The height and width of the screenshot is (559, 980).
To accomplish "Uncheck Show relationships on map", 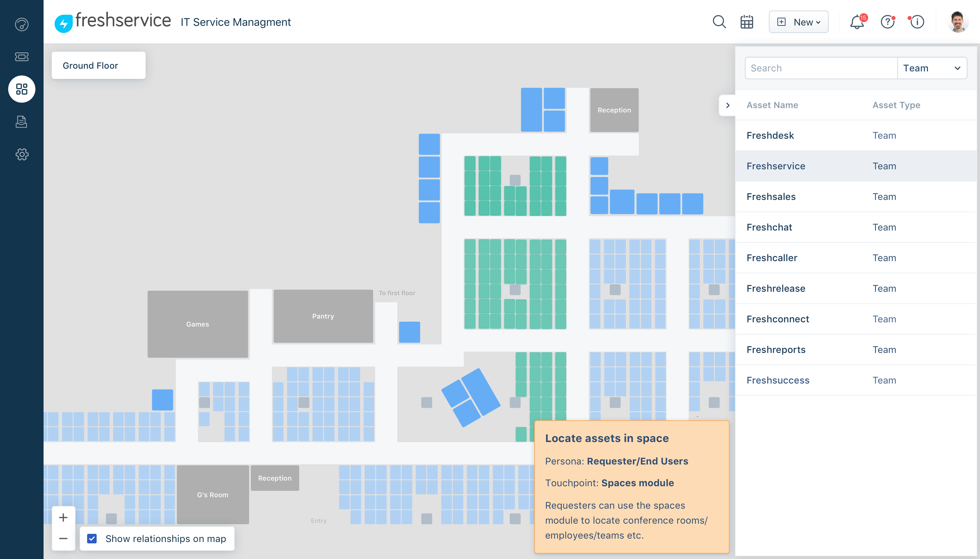I will click(92, 538).
